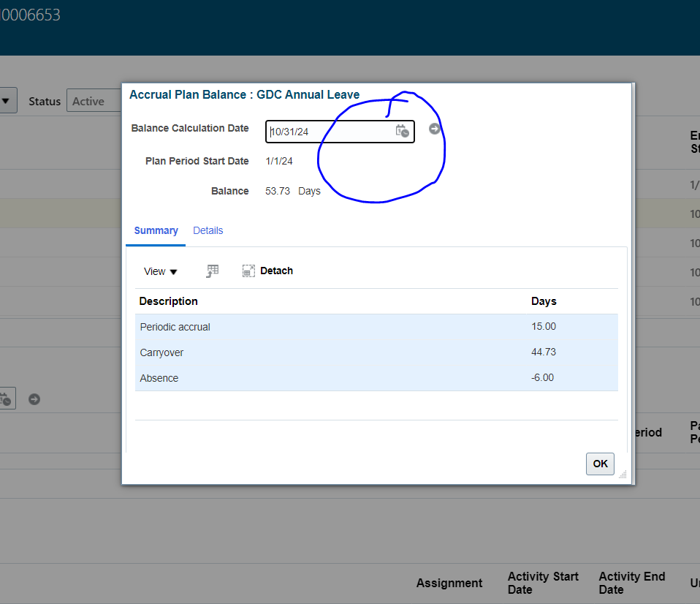Click the go arrow beside Balance Calculation Date
The height and width of the screenshot is (604, 700).
click(x=434, y=129)
